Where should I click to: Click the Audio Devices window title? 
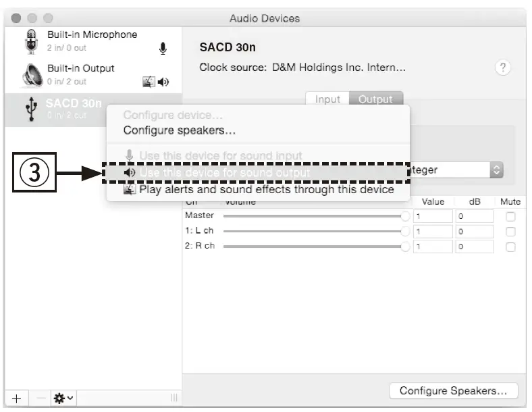(265, 18)
